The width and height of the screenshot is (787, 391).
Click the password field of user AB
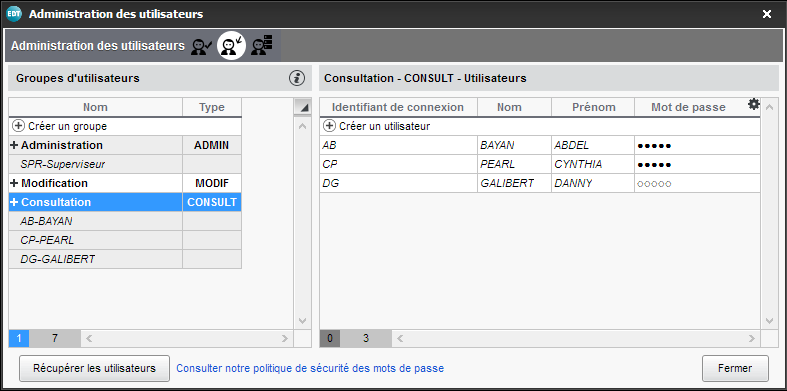click(697, 145)
